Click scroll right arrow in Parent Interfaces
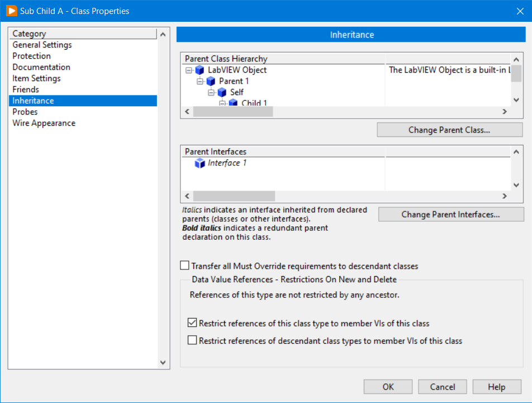Image resolution: width=532 pixels, height=403 pixels. point(505,196)
